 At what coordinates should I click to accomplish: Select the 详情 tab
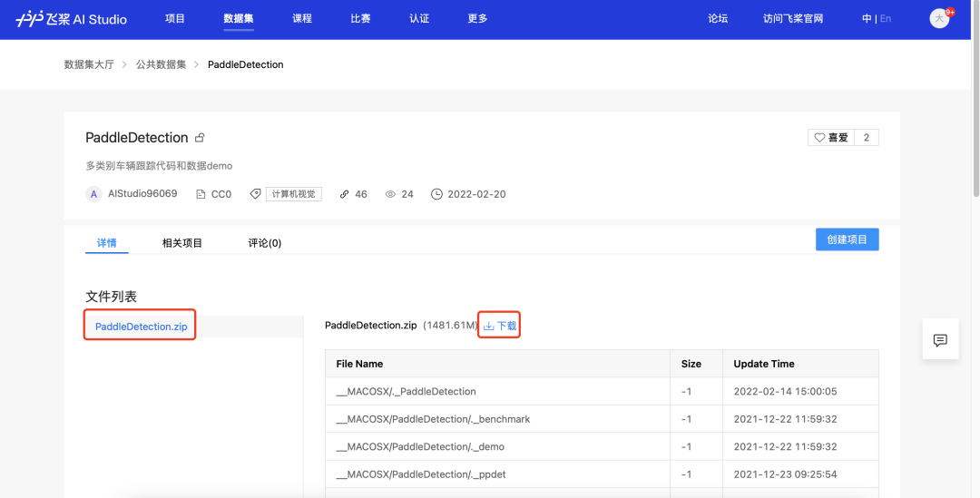coord(107,243)
